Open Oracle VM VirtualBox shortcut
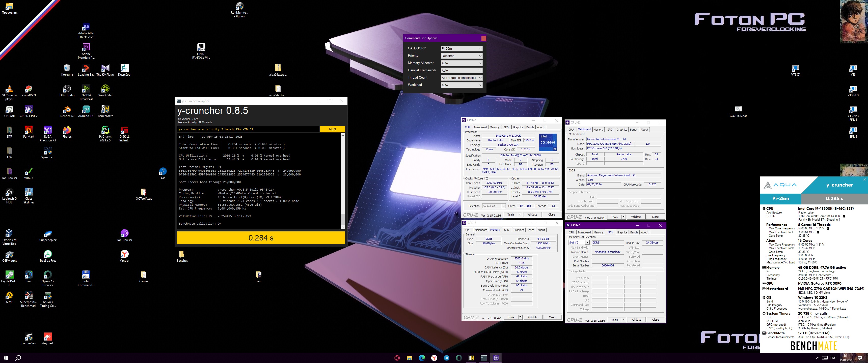 [9, 237]
